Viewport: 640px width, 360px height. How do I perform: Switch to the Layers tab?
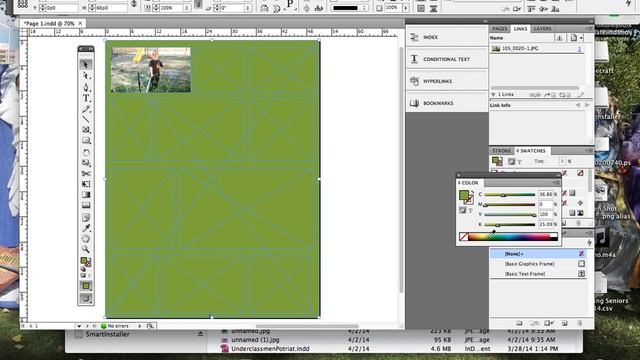click(x=542, y=29)
